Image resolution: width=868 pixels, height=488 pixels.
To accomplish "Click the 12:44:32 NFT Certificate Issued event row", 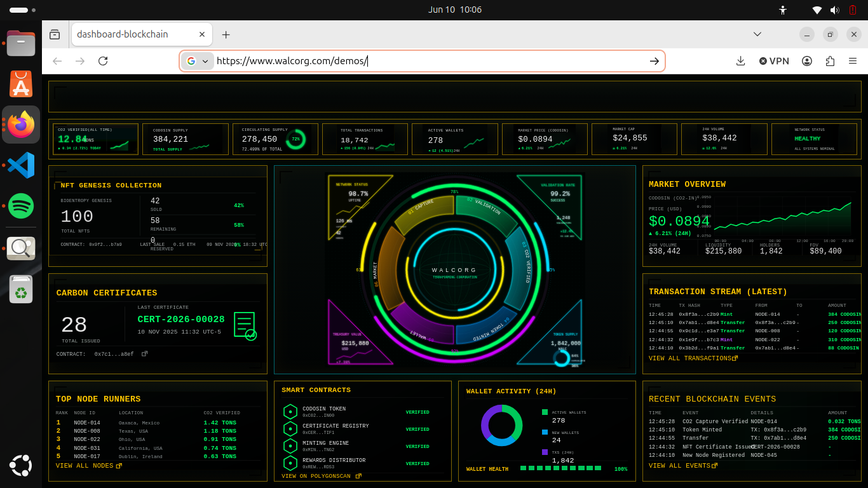I will click(x=754, y=447).
